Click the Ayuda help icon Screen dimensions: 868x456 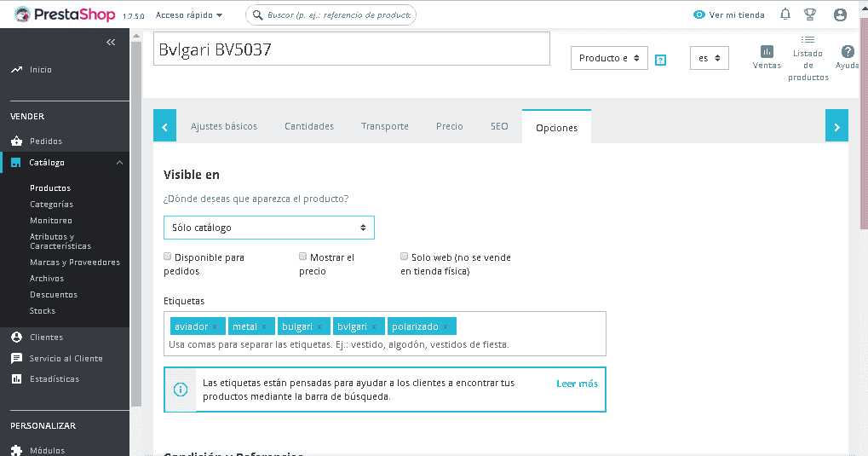(848, 51)
